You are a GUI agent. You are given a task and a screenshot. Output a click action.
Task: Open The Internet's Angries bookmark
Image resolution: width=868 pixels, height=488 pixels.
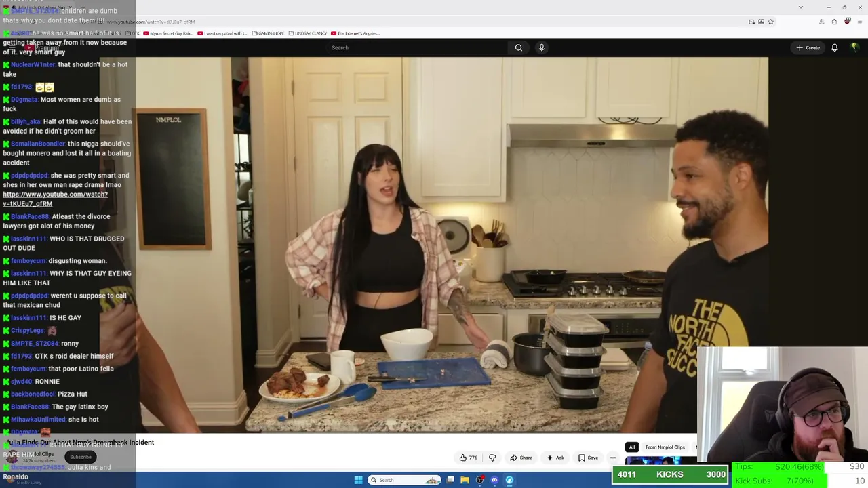(355, 33)
